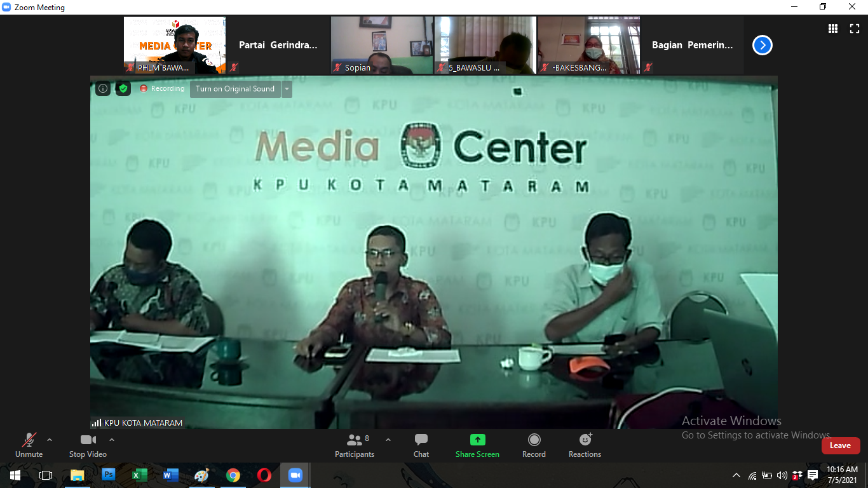Select the Sopian video thumbnail
This screenshot has height=488, width=868.
381,45
